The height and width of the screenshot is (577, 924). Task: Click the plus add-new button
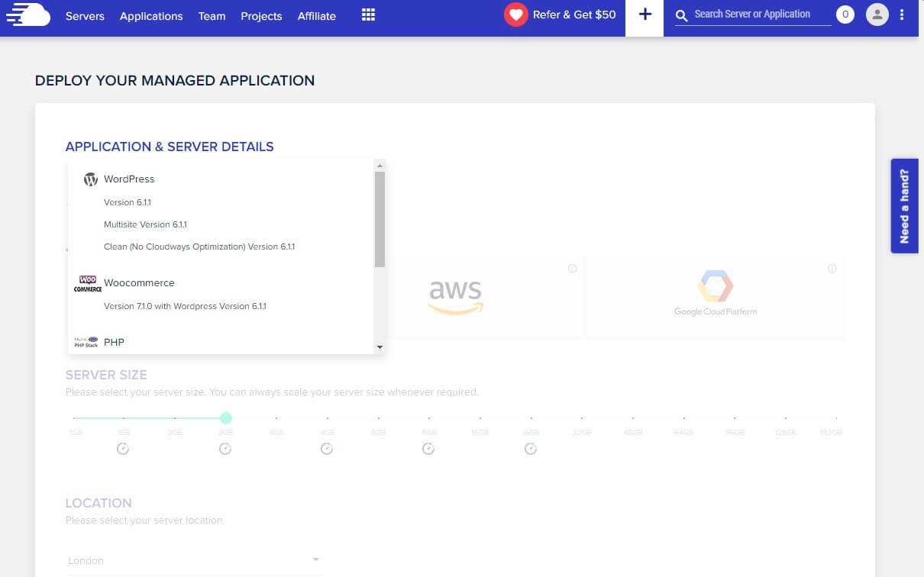click(645, 15)
